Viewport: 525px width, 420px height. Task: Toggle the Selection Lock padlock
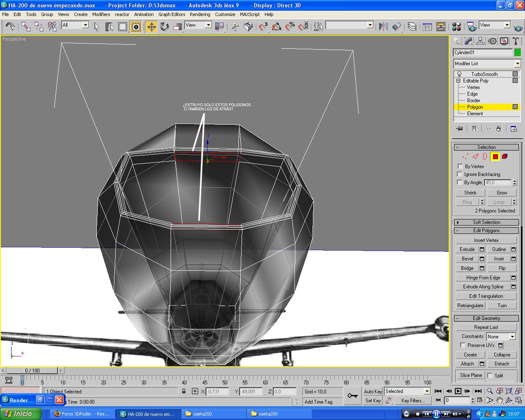tap(184, 391)
